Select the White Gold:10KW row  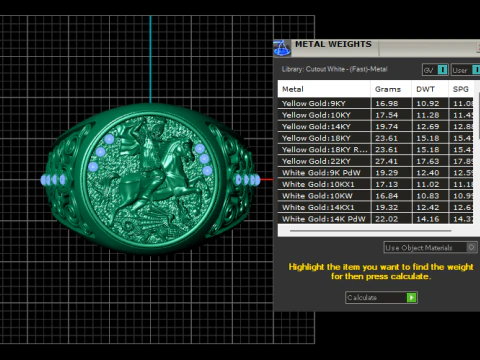click(x=376, y=196)
